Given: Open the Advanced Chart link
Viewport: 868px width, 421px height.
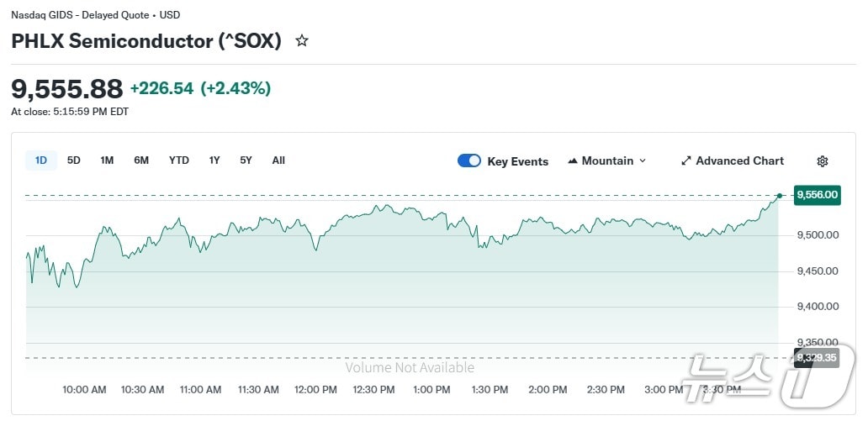Looking at the screenshot, I should point(739,161).
